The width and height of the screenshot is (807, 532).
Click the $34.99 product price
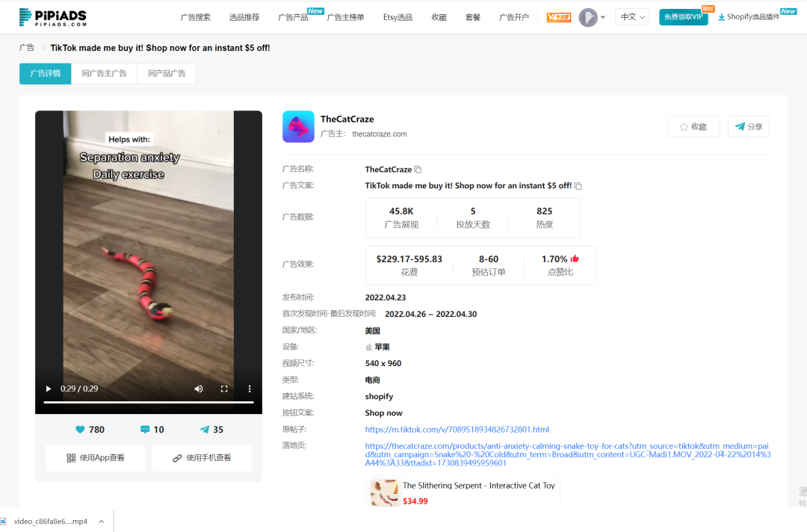415,501
